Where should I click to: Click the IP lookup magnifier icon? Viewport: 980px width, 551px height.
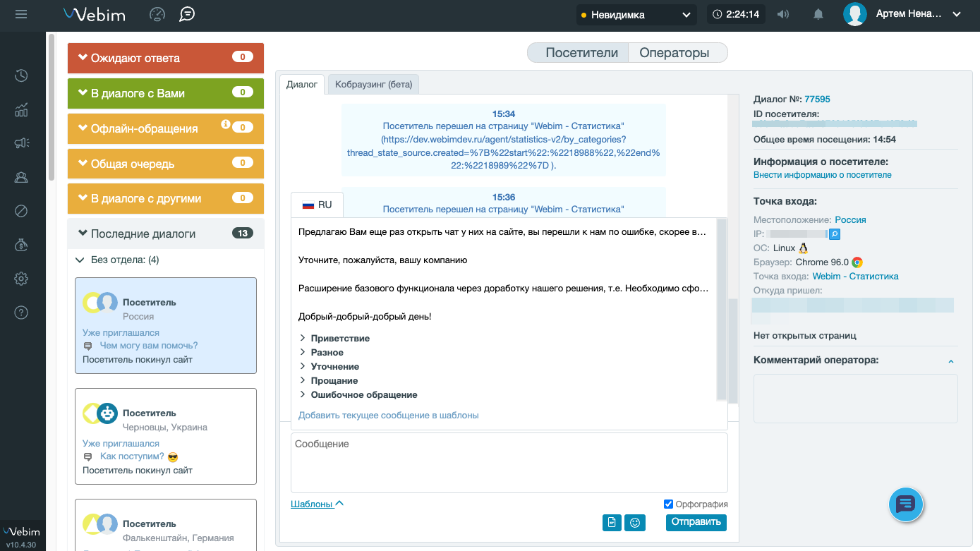point(835,234)
